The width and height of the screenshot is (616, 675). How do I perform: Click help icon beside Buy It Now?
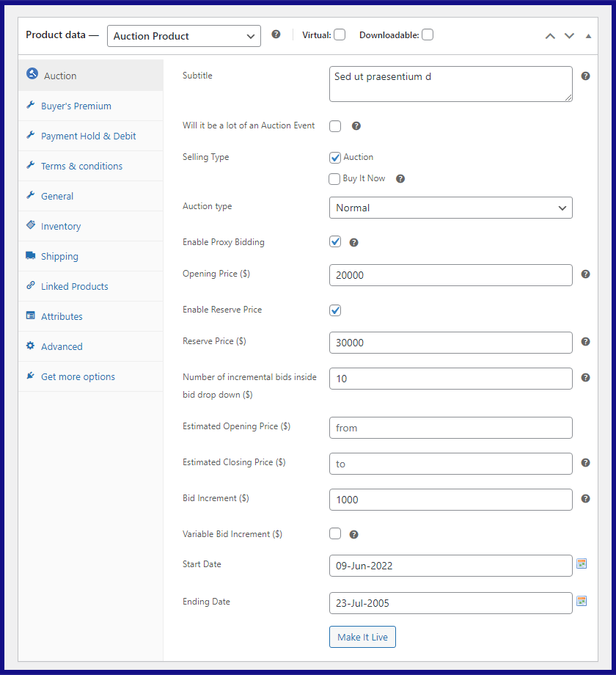(x=400, y=178)
